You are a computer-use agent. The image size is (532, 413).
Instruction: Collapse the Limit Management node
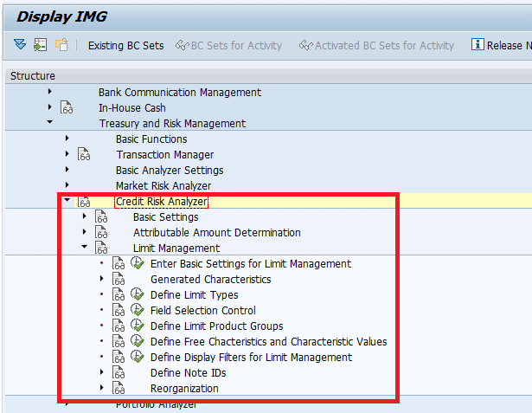[84, 248]
